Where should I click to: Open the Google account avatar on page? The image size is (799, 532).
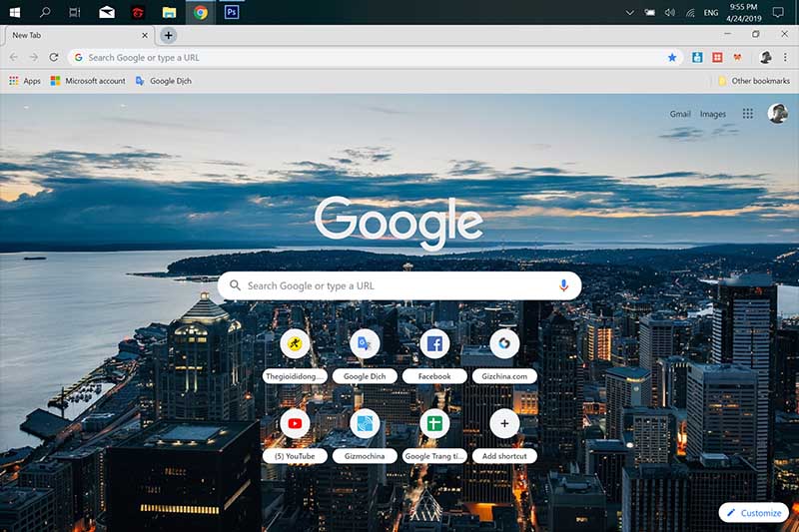(x=778, y=114)
